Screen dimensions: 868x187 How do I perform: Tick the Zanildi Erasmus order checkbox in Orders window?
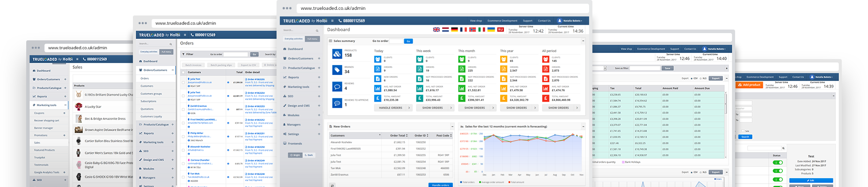tap(183, 109)
